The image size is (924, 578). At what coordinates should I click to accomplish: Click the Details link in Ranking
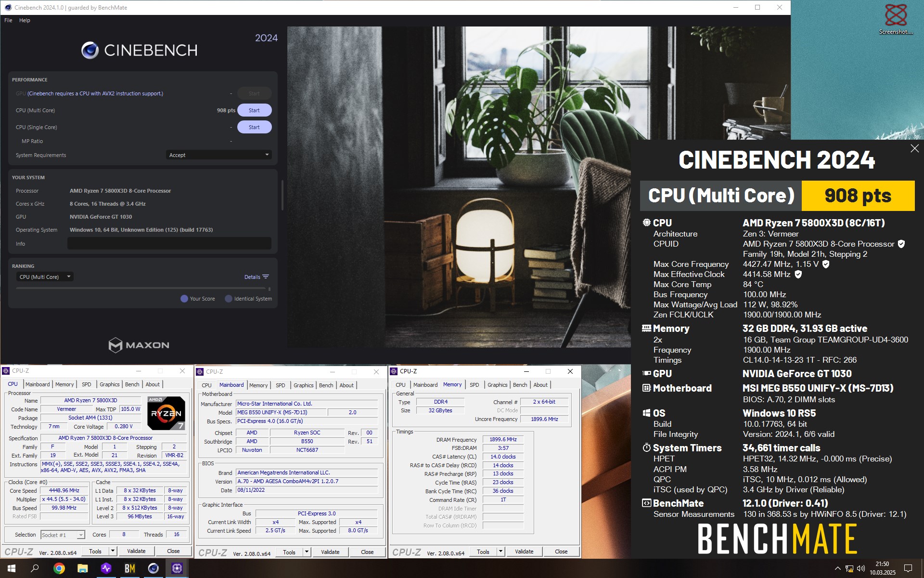(252, 277)
